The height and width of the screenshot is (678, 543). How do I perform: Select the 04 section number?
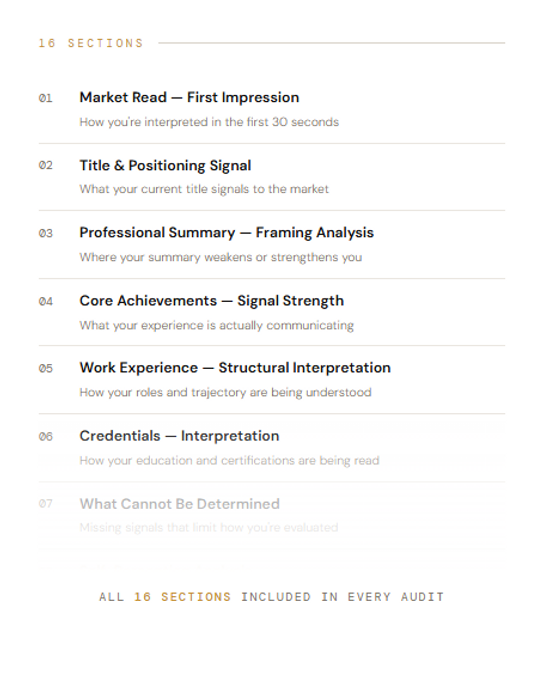pyautogui.click(x=45, y=301)
